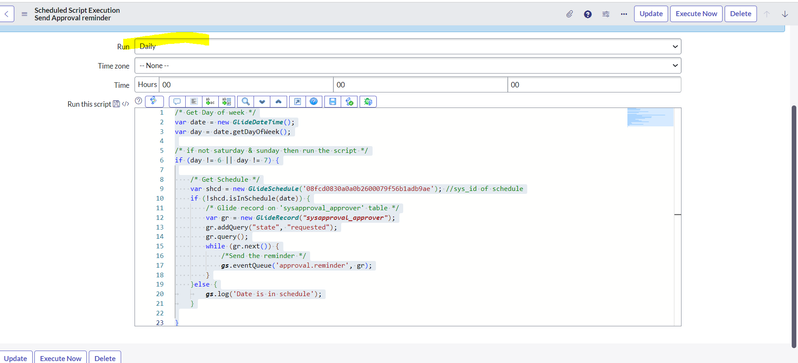The image size is (798, 363).
Task: Click line 'gr.addQuery("state", "requested");'
Action: (x=272, y=227)
